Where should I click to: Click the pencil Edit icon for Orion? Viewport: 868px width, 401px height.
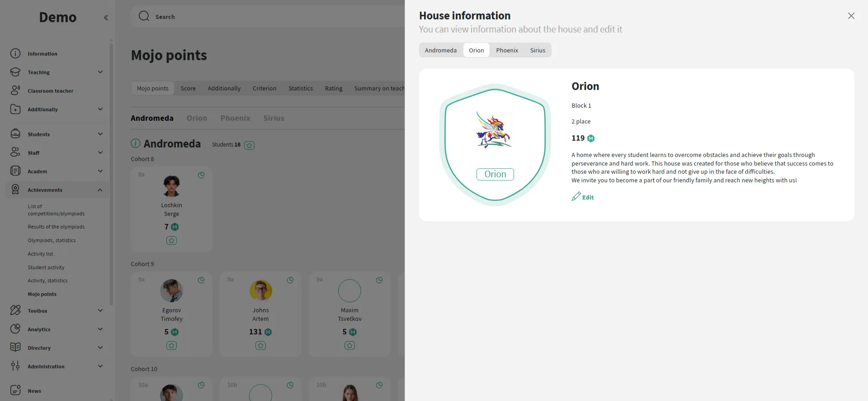point(576,197)
